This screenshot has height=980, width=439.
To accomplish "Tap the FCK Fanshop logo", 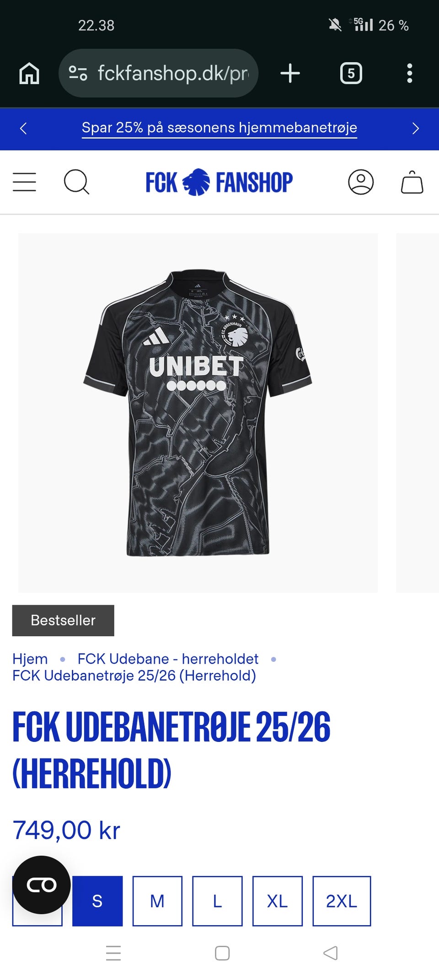I will [219, 182].
